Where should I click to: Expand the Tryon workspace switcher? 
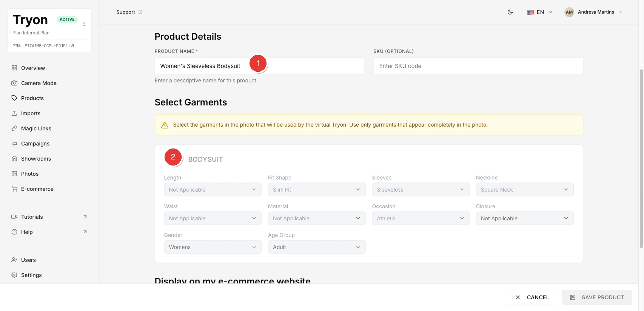(84, 24)
